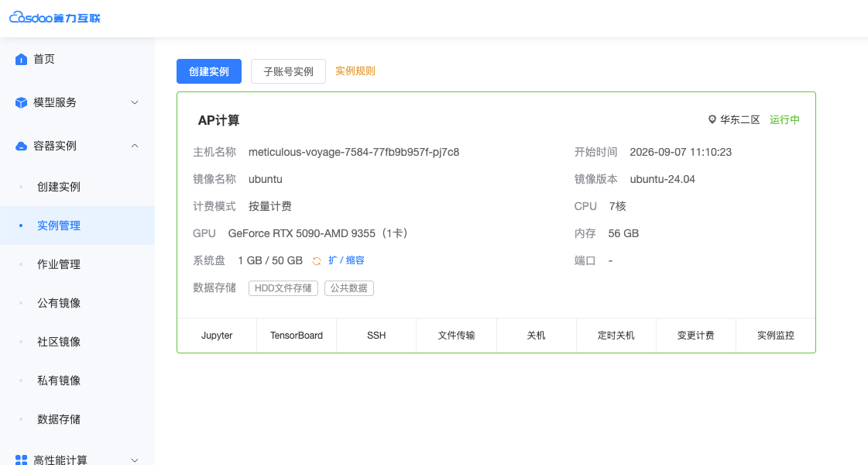Click the Casdao logo in the header
The width and height of the screenshot is (868, 465).
[55, 18]
